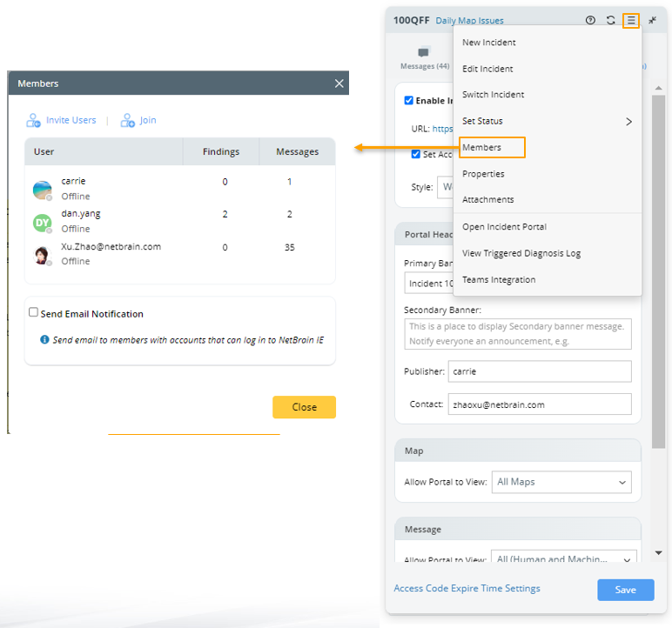Click the scrollbar down arrow

click(658, 552)
